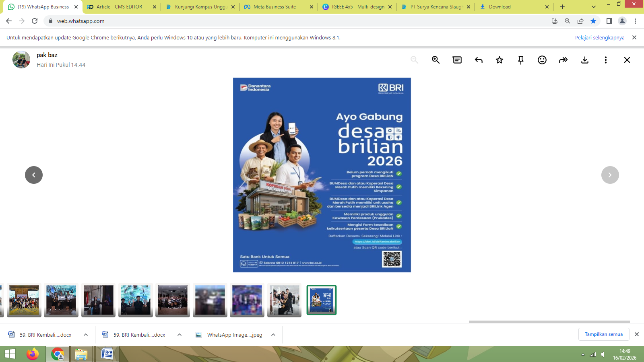Close the WhatsApp media viewer
The width and height of the screenshot is (644, 362).
tap(627, 60)
